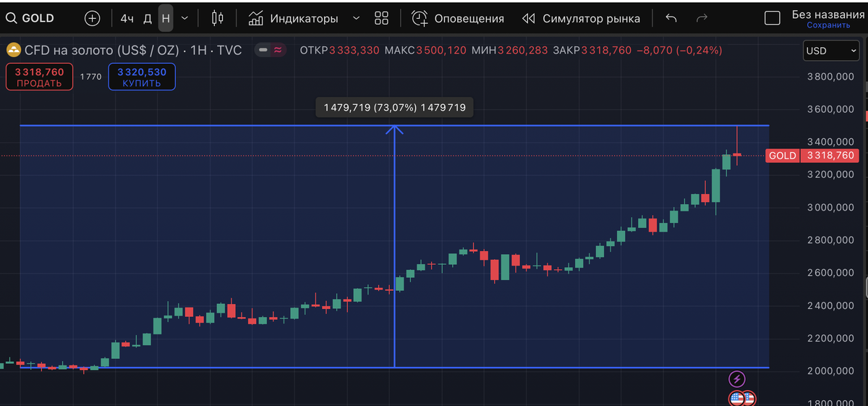Click the 2600,000 price axis label
This screenshot has width=868, height=406.
tap(830, 273)
